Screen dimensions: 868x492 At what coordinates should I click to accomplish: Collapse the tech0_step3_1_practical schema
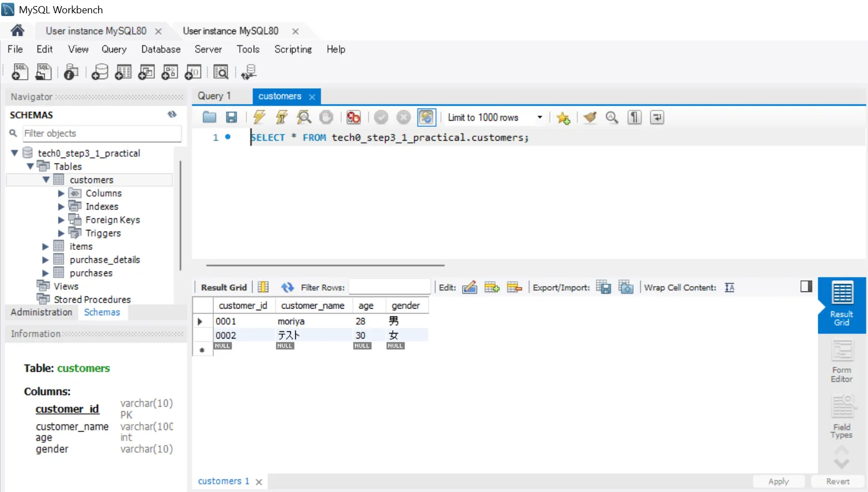click(14, 153)
